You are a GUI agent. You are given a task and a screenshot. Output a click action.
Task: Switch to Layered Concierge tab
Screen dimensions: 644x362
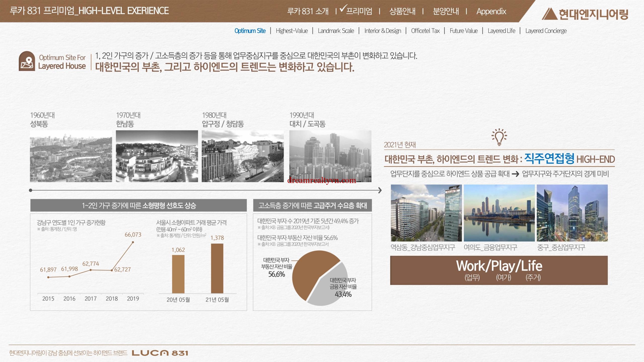546,31
